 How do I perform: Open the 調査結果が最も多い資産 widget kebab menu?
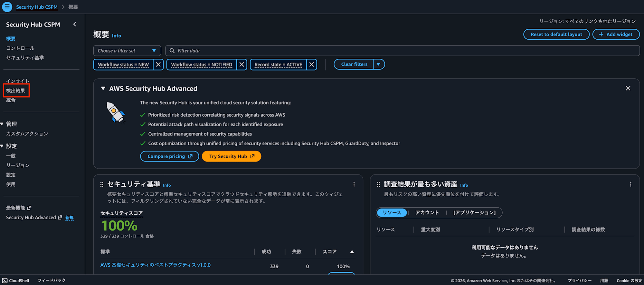pos(630,184)
